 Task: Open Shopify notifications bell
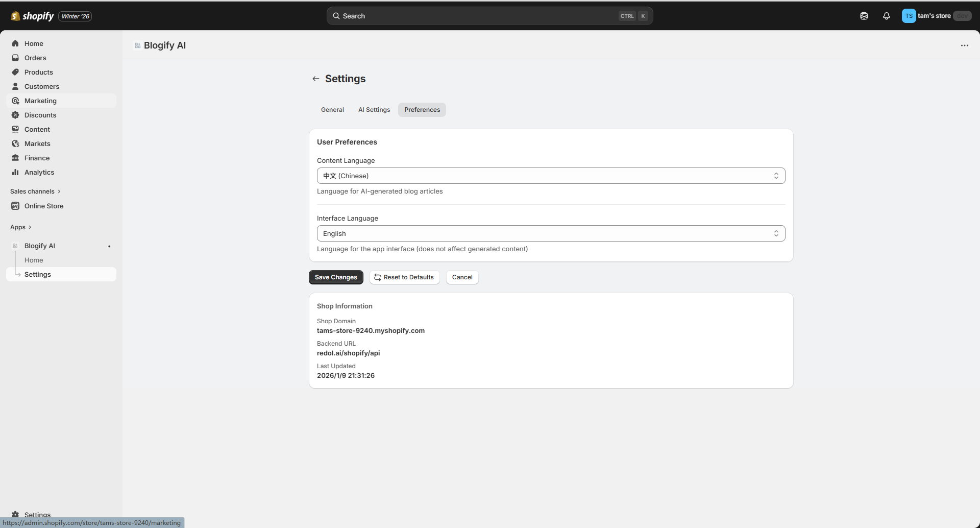(x=887, y=16)
